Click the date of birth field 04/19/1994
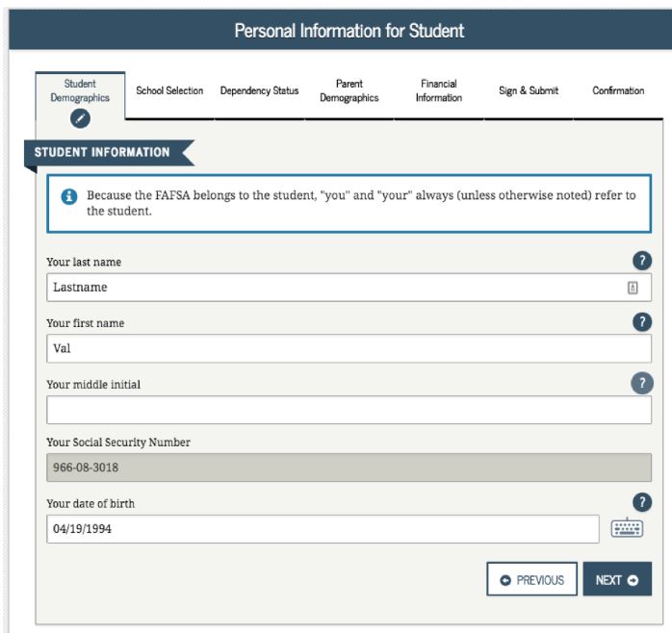The width and height of the screenshot is (672, 633). (323, 529)
